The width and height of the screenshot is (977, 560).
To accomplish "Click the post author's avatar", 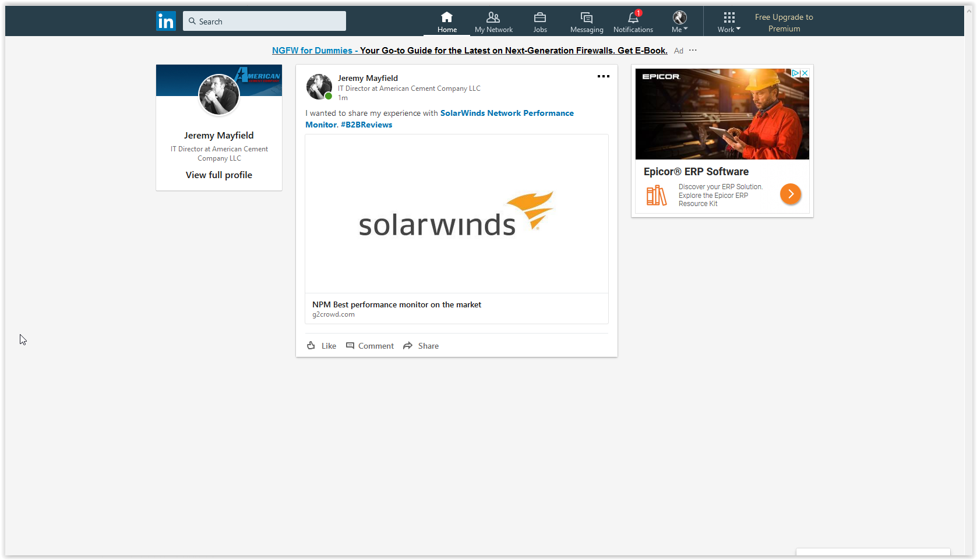I will click(319, 87).
